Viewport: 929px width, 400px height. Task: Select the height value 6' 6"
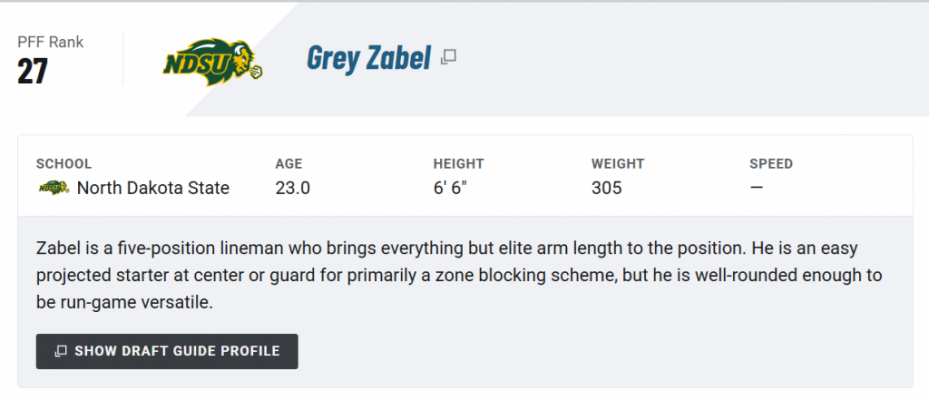click(x=450, y=188)
